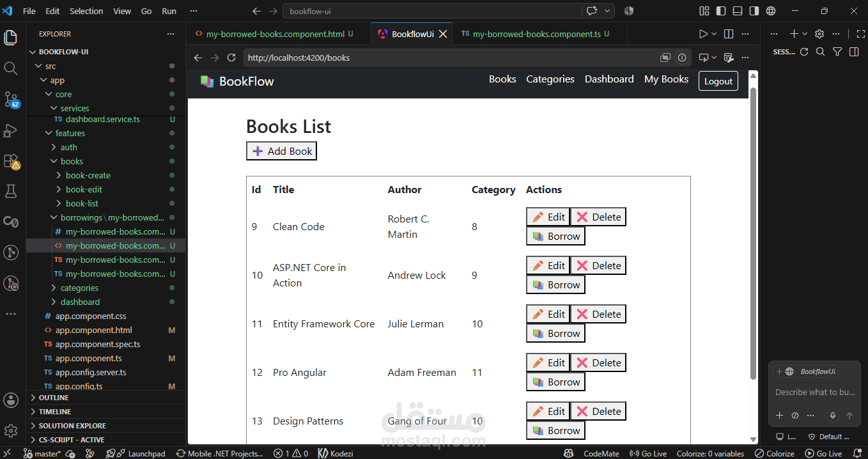The height and width of the screenshot is (459, 868).
Task: Open the Run and Debug view
Action: (11, 130)
